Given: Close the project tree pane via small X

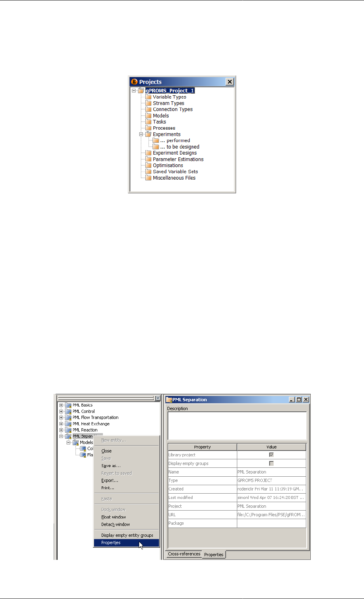Looking at the screenshot, I should tap(158, 398).
